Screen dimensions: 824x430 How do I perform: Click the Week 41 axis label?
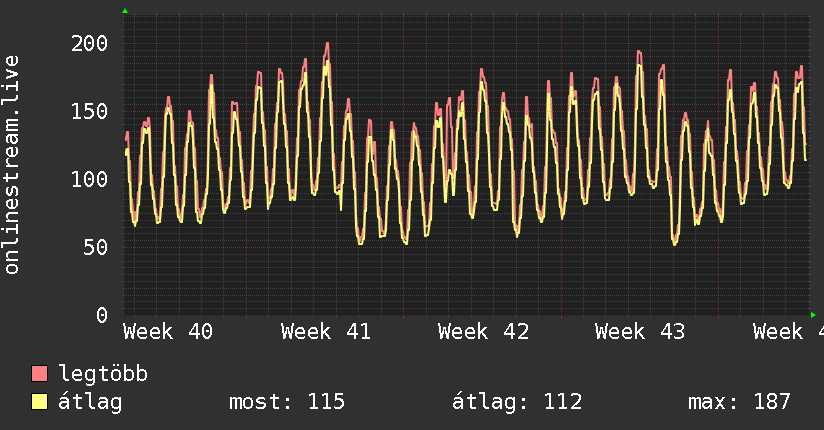coord(326,332)
